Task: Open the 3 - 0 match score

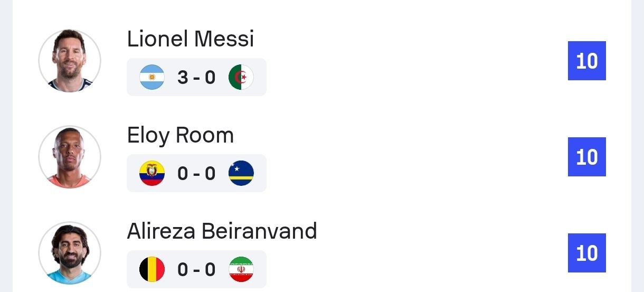Action: pos(196,78)
